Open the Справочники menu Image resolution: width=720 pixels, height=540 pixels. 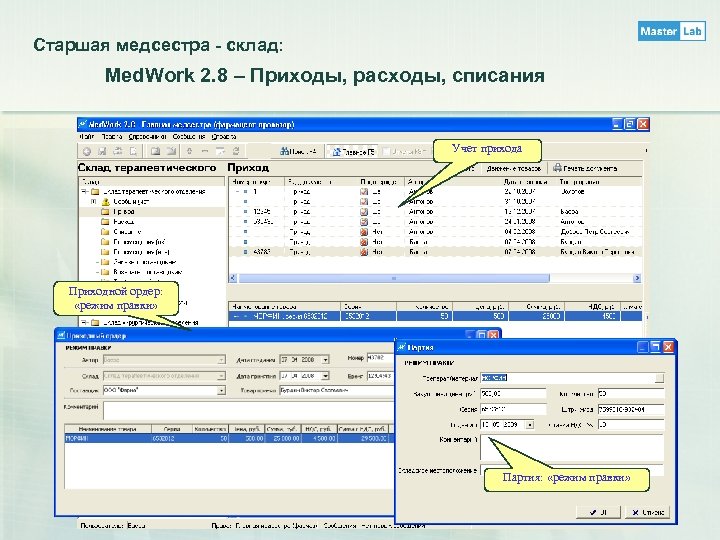point(147,136)
